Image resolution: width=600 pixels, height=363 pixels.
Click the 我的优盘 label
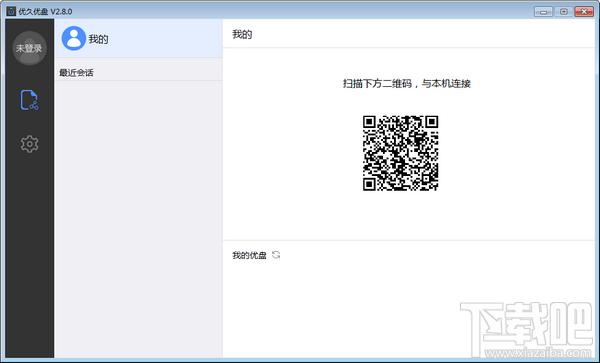coord(249,255)
